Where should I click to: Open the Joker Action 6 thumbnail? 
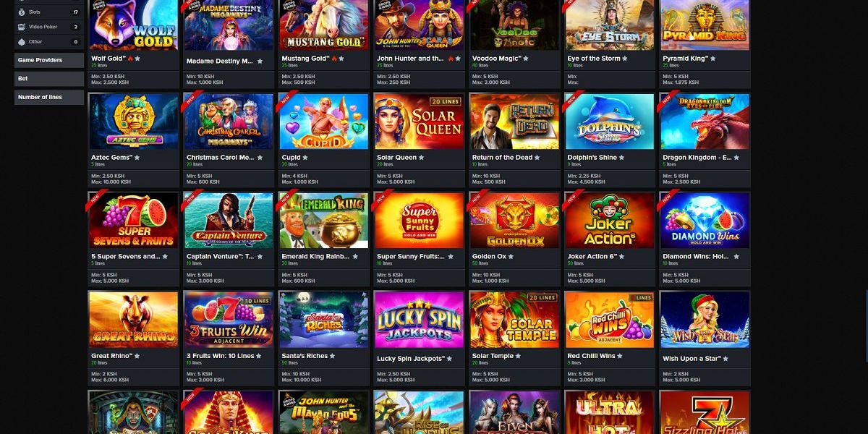pos(609,221)
